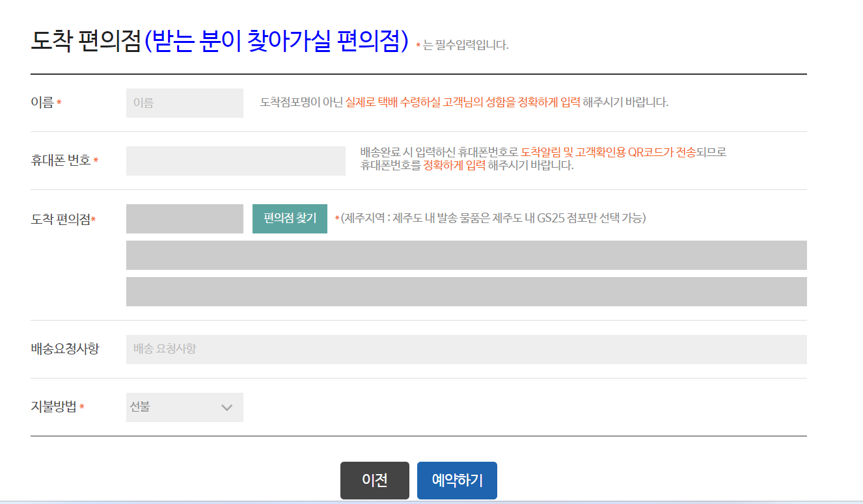Viewport: 863px width, 504px height.
Task: Click the 편의점 찾기 store search button
Action: [x=289, y=219]
